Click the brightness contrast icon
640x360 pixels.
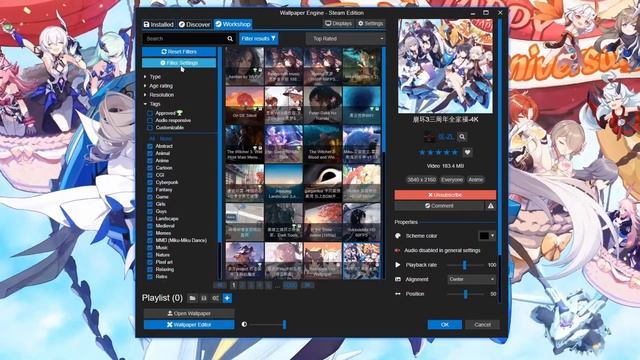(244, 324)
